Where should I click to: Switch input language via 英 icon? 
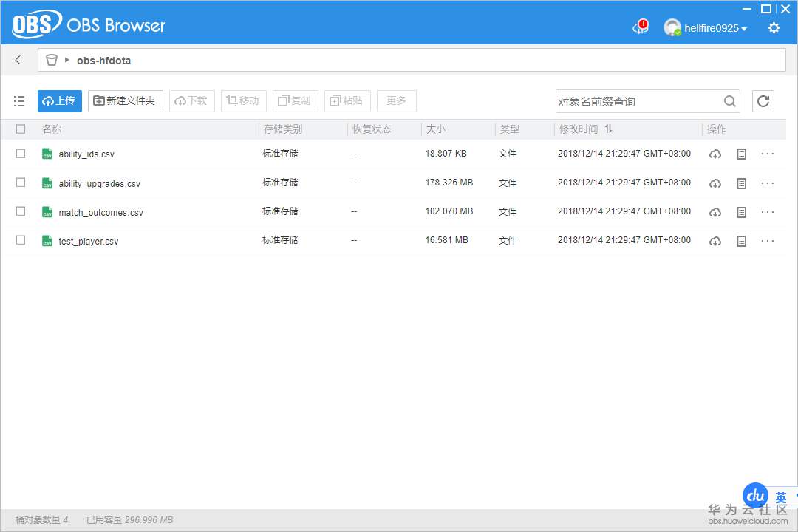pyautogui.click(x=781, y=497)
